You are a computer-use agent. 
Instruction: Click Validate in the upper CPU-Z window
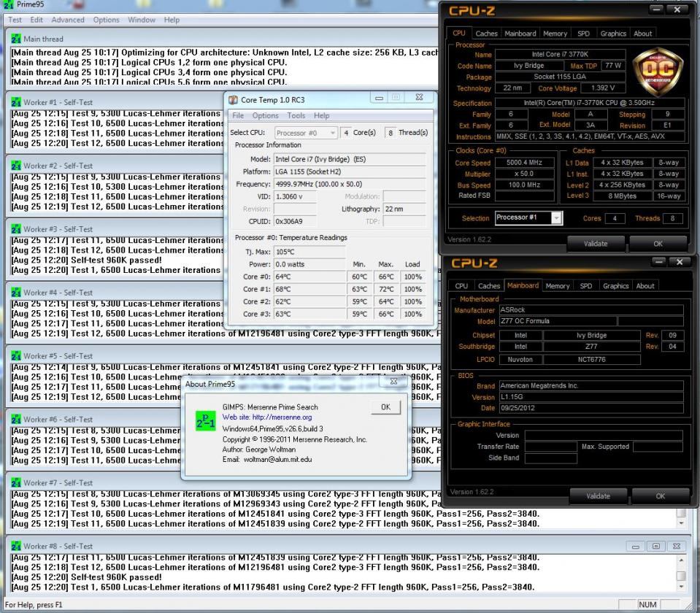point(596,244)
